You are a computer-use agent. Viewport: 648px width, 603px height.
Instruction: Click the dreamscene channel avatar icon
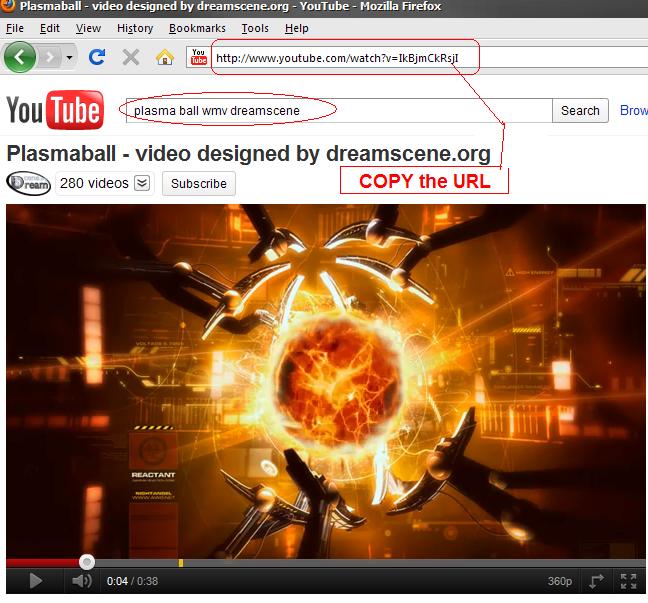pos(29,183)
